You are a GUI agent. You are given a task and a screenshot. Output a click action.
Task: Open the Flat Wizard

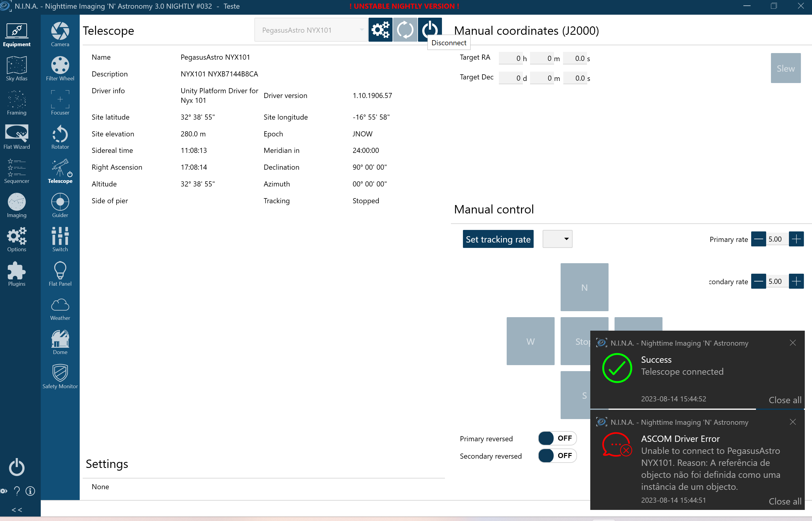tap(16, 137)
